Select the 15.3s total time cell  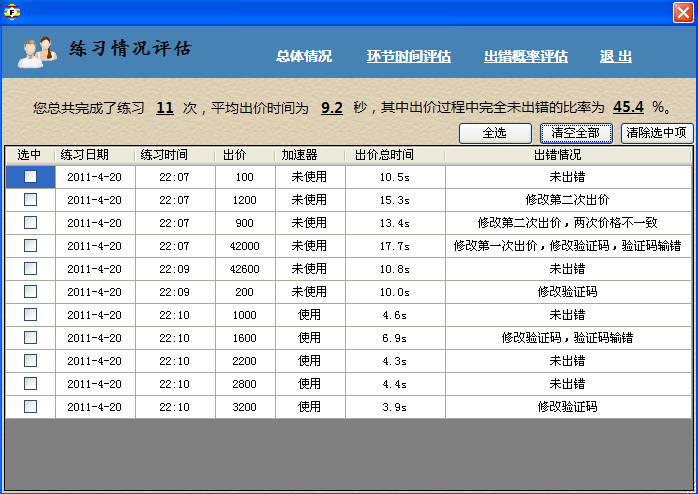coord(395,200)
